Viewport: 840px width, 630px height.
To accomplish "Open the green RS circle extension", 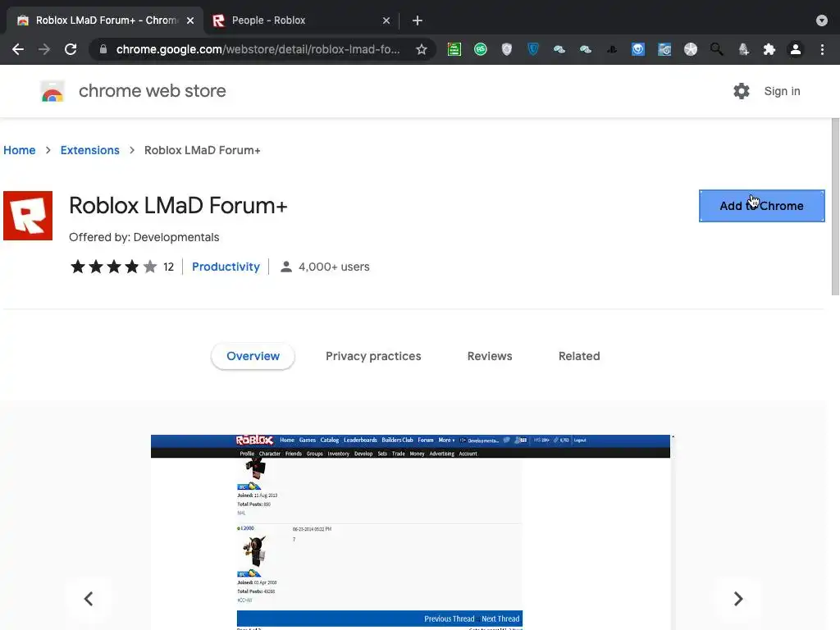I will (x=481, y=49).
